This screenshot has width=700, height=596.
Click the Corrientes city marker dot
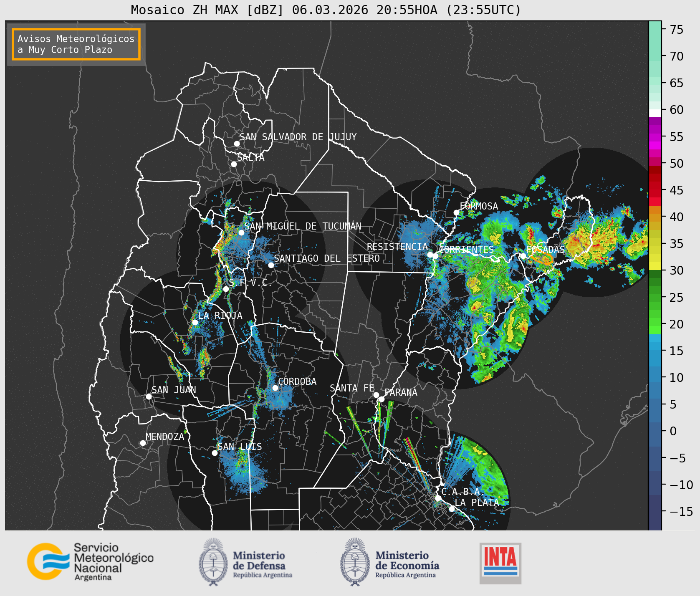435,256
